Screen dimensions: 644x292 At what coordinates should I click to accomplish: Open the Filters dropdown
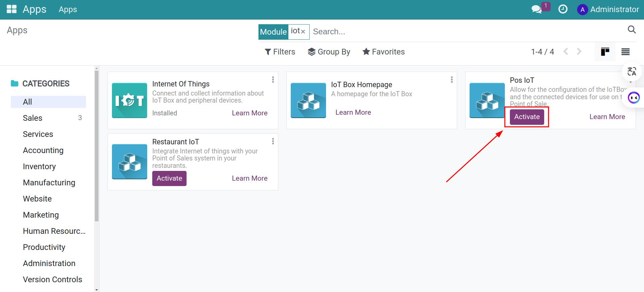tap(280, 52)
